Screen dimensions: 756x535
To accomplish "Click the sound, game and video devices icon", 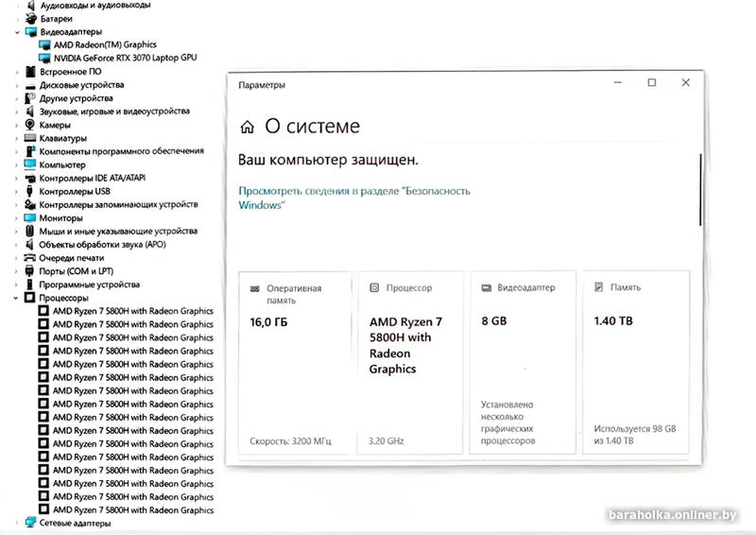I will 30,112.
